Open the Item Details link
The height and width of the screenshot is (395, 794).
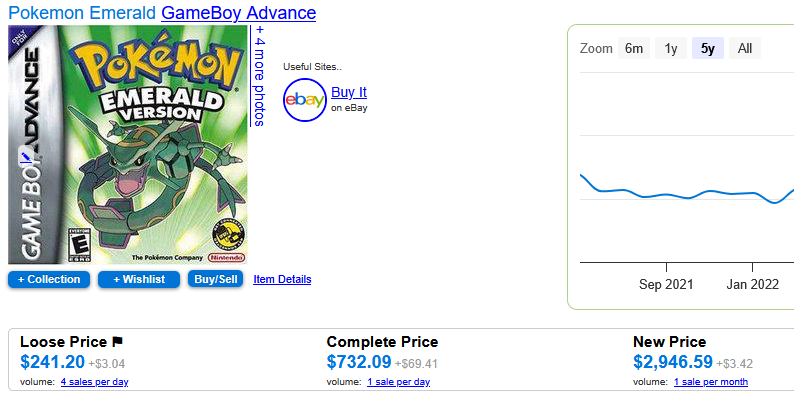[x=282, y=279]
